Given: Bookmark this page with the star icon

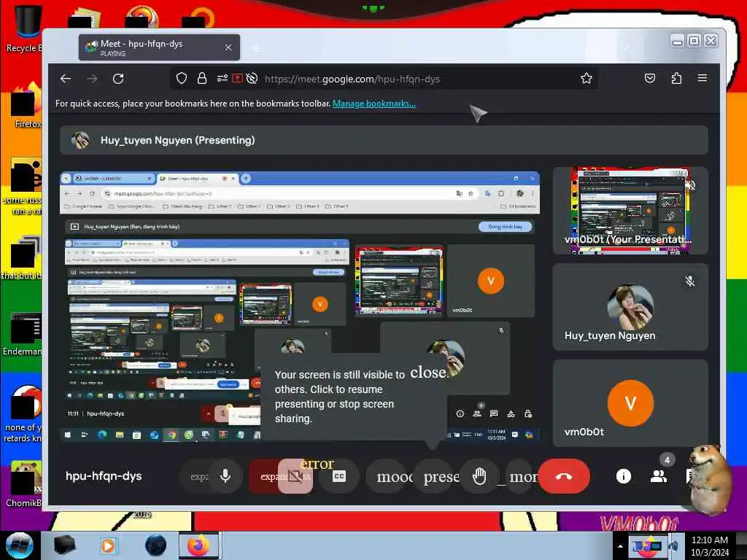Looking at the screenshot, I should tap(587, 79).
